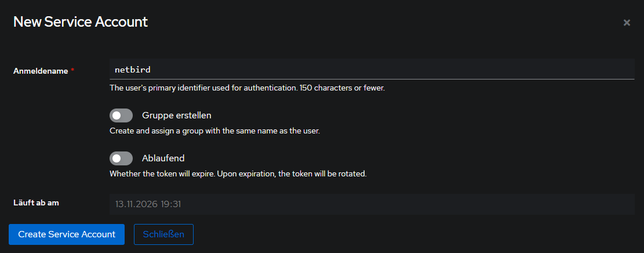This screenshot has height=253, width=644.
Task: Click the white knob of the Ablaufend toggle
Action: coord(117,158)
